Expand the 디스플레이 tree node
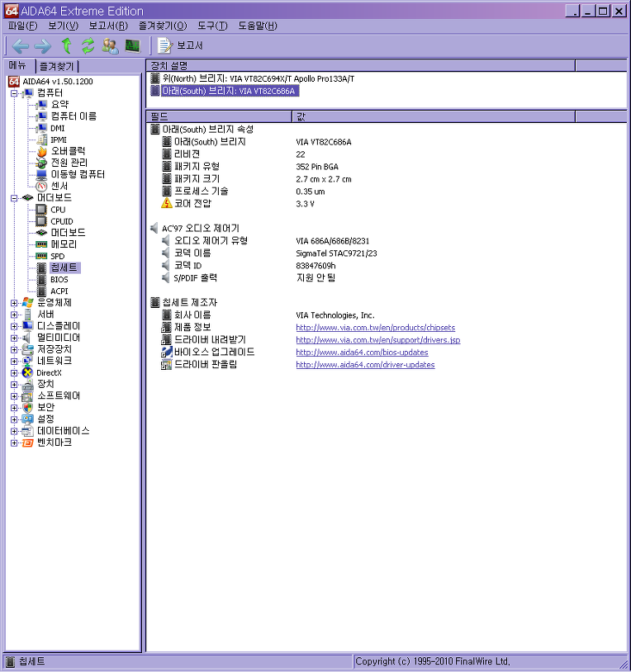Image resolution: width=631 pixels, height=672 pixels. (14, 326)
